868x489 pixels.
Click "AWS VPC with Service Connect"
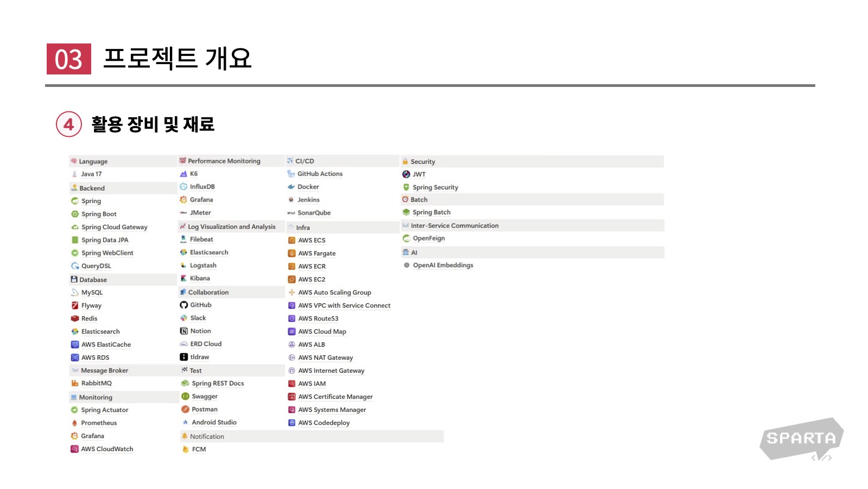(x=345, y=305)
